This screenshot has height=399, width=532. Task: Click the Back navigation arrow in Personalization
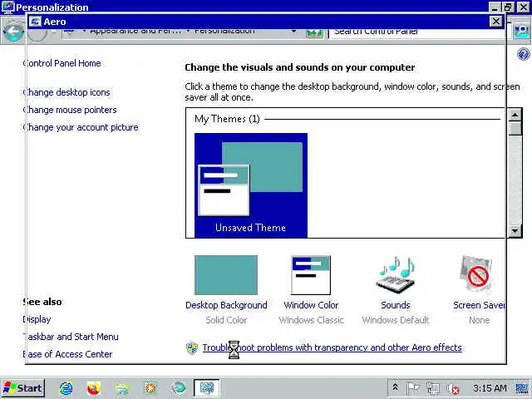(x=13, y=32)
